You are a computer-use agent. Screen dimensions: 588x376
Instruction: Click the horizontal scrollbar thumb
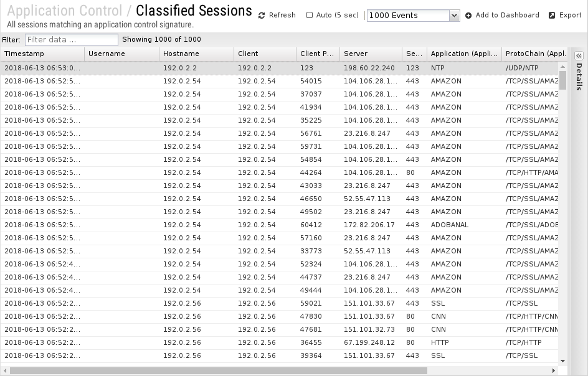click(x=218, y=371)
